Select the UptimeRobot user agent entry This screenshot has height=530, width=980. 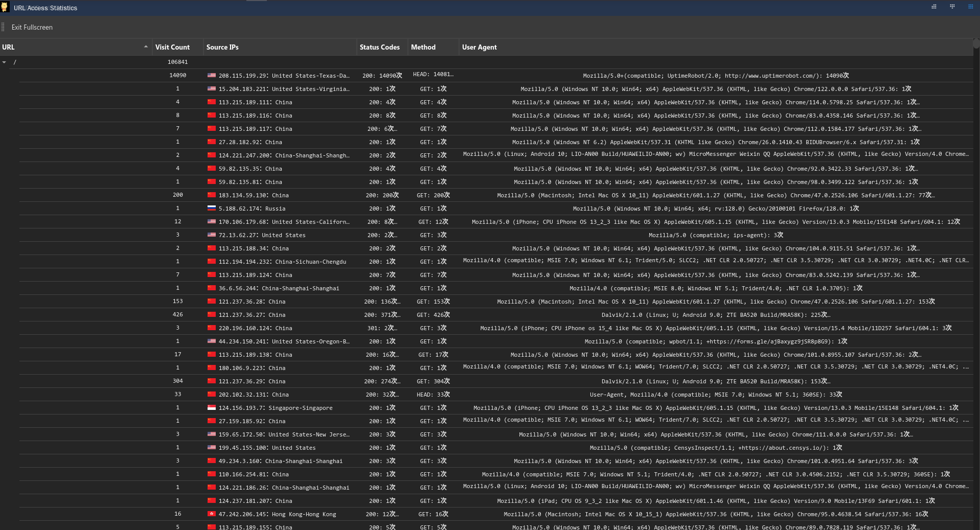coord(715,76)
